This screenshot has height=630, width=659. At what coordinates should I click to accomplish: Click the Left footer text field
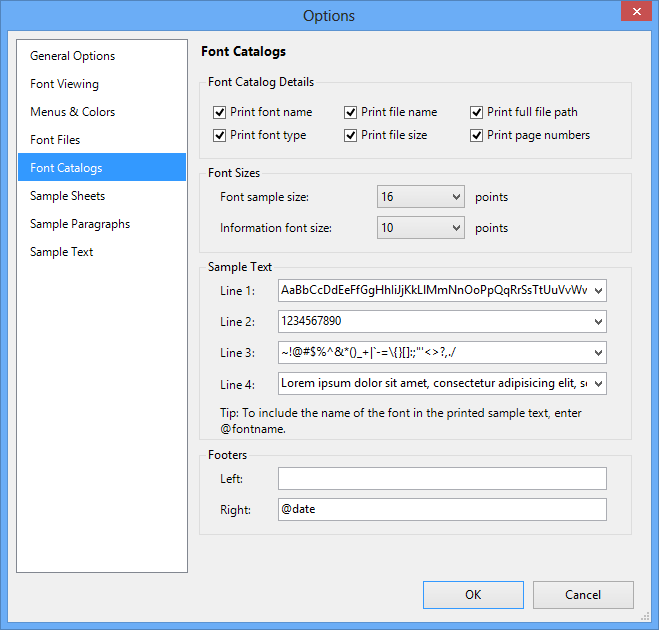[442, 479]
